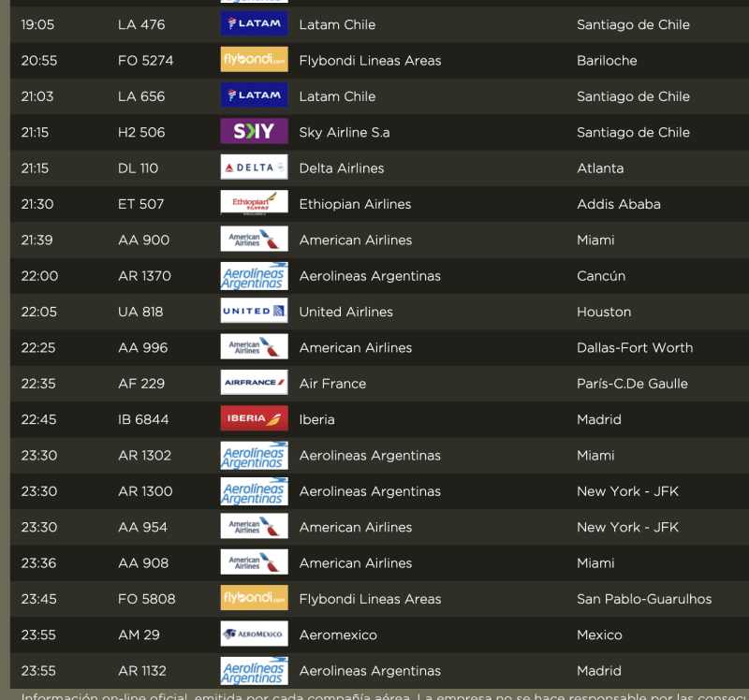Select flight number AA 954

(143, 527)
